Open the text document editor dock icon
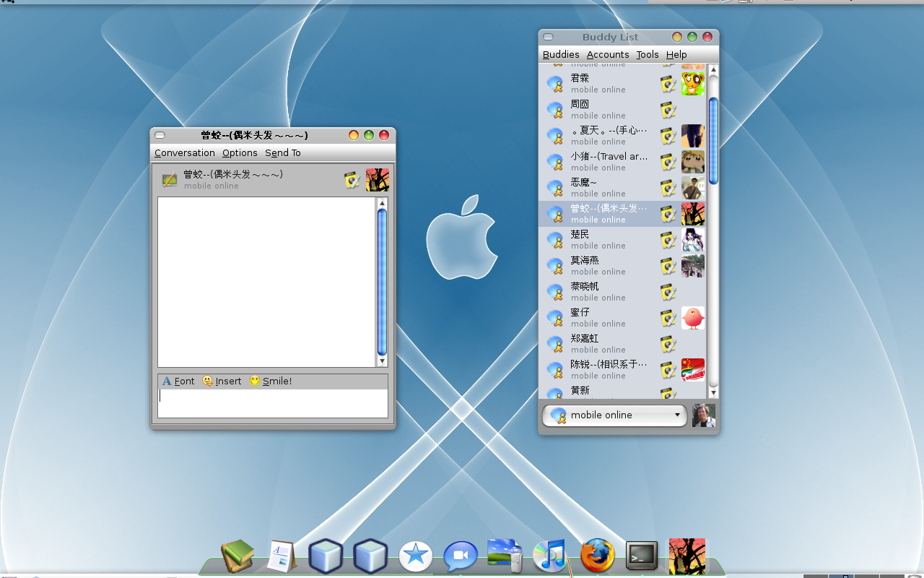 pyautogui.click(x=281, y=556)
